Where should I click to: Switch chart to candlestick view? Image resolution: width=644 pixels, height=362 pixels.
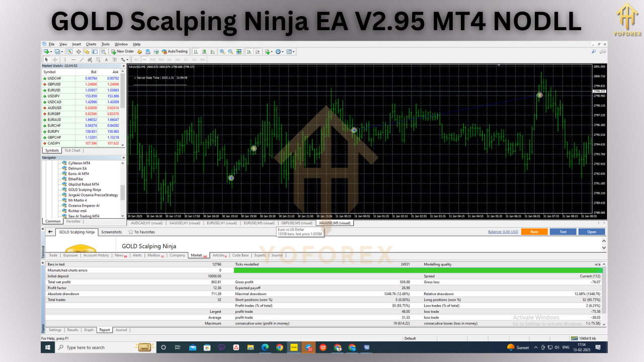[x=205, y=51]
